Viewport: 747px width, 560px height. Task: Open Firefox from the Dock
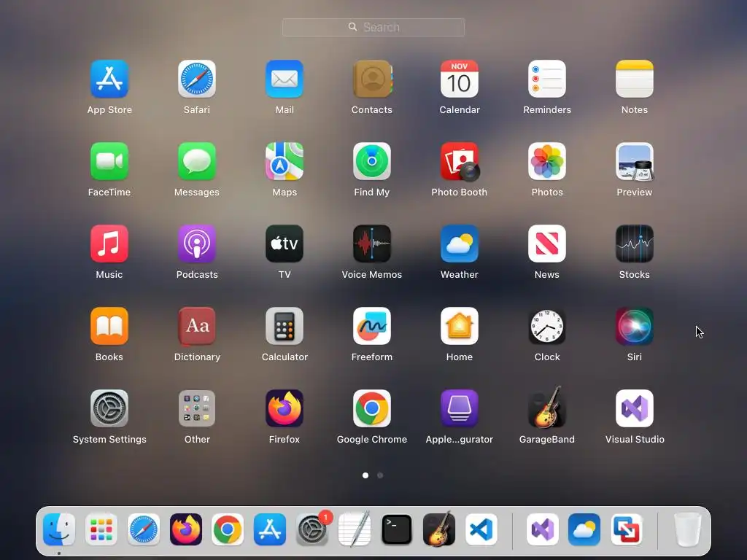click(x=185, y=529)
